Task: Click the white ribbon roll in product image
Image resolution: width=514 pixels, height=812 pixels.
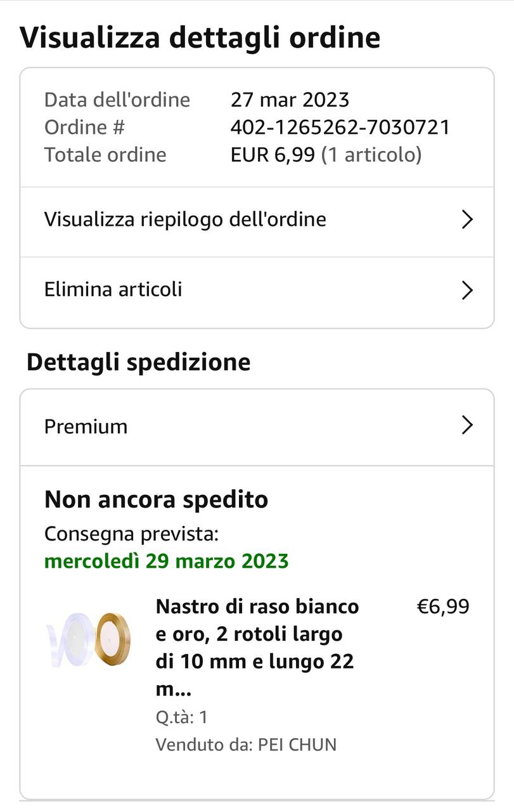Action: pyautogui.click(x=70, y=636)
